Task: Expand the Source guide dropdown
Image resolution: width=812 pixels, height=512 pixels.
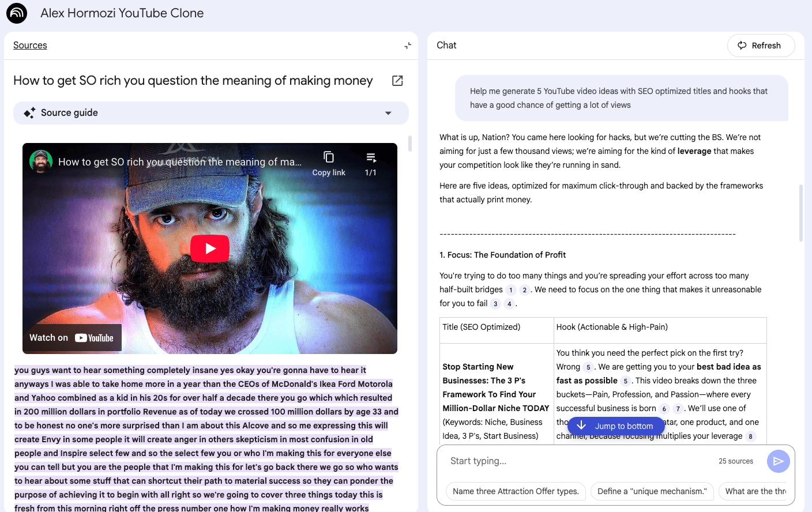Action: pyautogui.click(x=388, y=113)
